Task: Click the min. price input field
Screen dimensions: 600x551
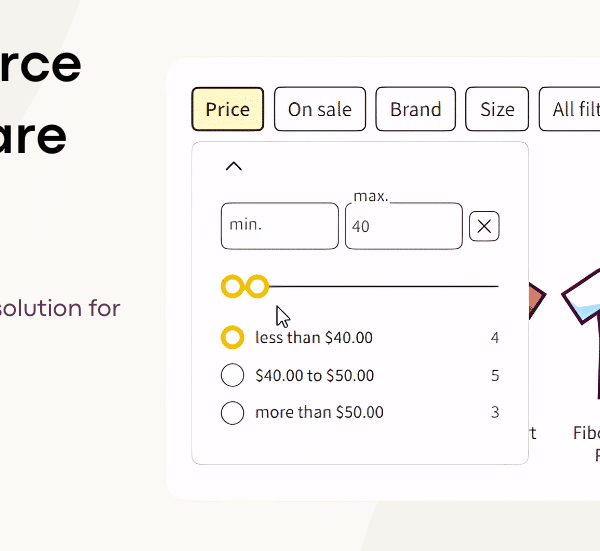Action: click(x=279, y=226)
